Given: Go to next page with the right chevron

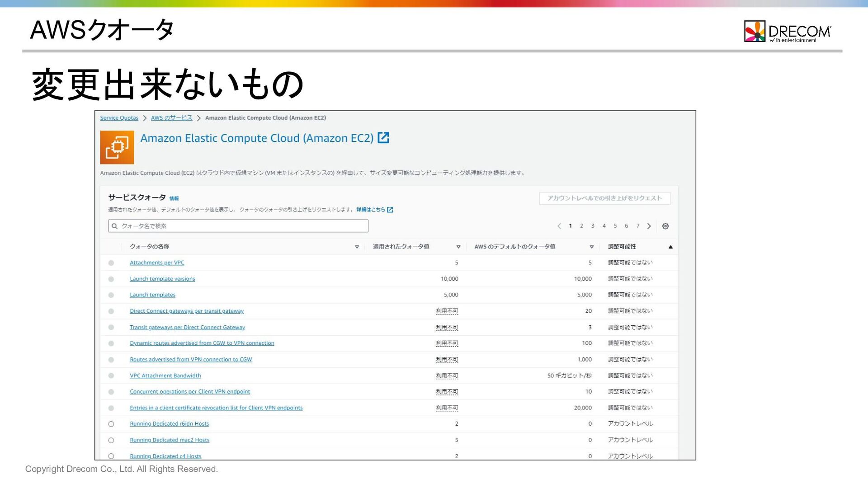Looking at the screenshot, I should [x=649, y=226].
